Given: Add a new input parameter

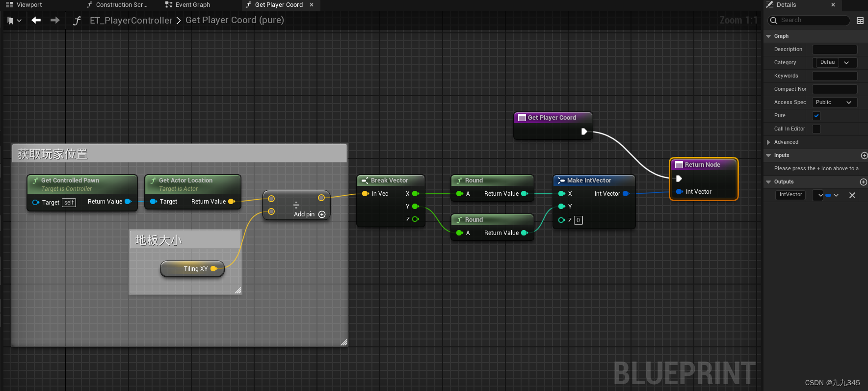Looking at the screenshot, I should [864, 156].
